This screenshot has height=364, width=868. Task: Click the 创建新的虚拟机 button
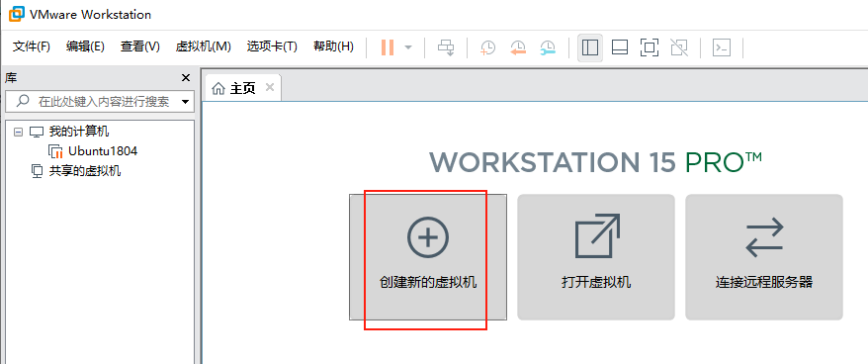tap(428, 256)
